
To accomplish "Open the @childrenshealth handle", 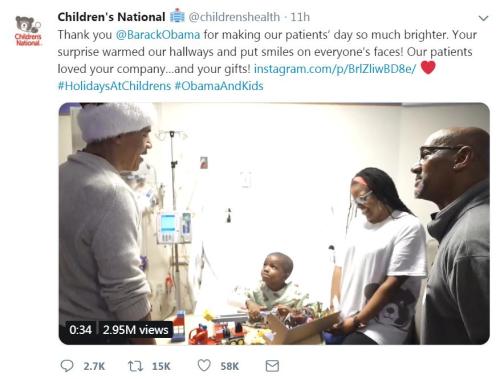I will click(234, 17).
